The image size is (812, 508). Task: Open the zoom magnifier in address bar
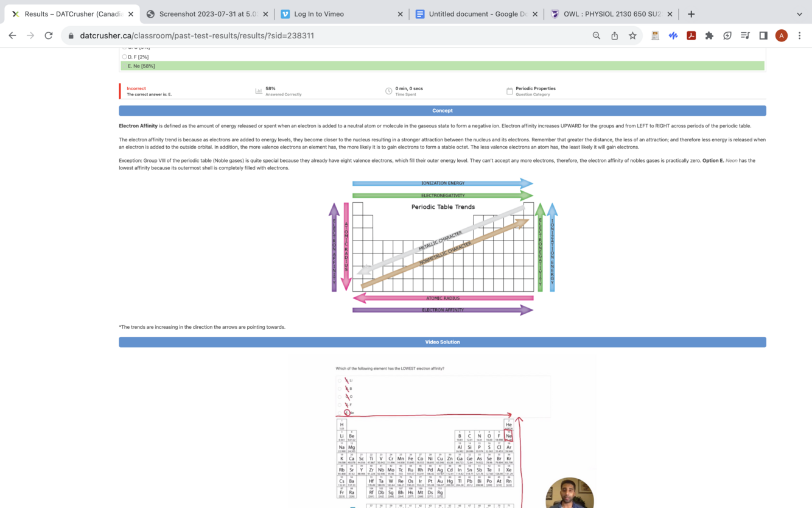point(597,35)
